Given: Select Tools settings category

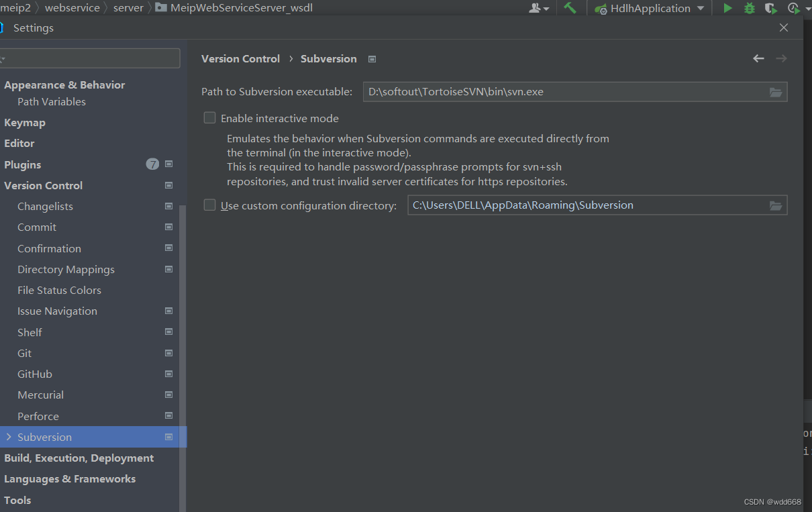Looking at the screenshot, I should point(17,500).
